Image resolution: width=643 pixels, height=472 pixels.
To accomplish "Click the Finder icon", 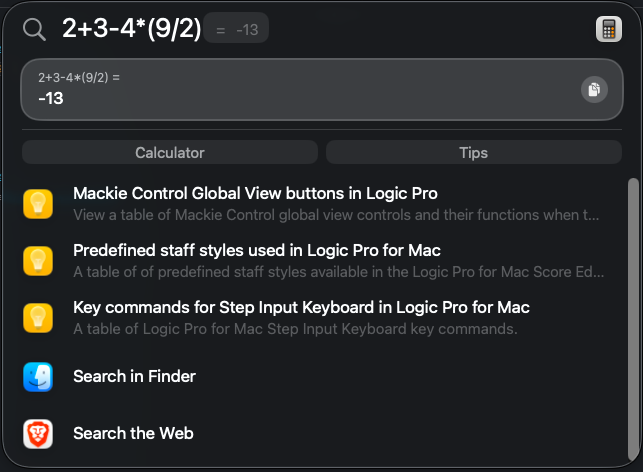I will (x=38, y=376).
